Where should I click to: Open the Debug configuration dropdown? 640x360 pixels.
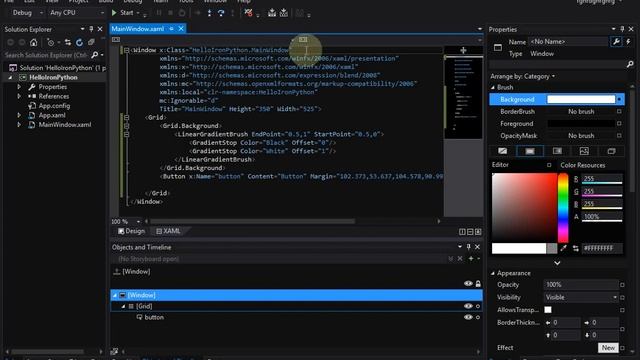coord(27,13)
